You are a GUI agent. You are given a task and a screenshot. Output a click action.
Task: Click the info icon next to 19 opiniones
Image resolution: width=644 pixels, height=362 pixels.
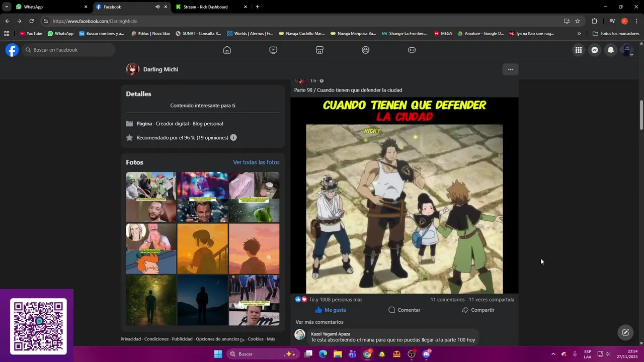click(x=233, y=138)
